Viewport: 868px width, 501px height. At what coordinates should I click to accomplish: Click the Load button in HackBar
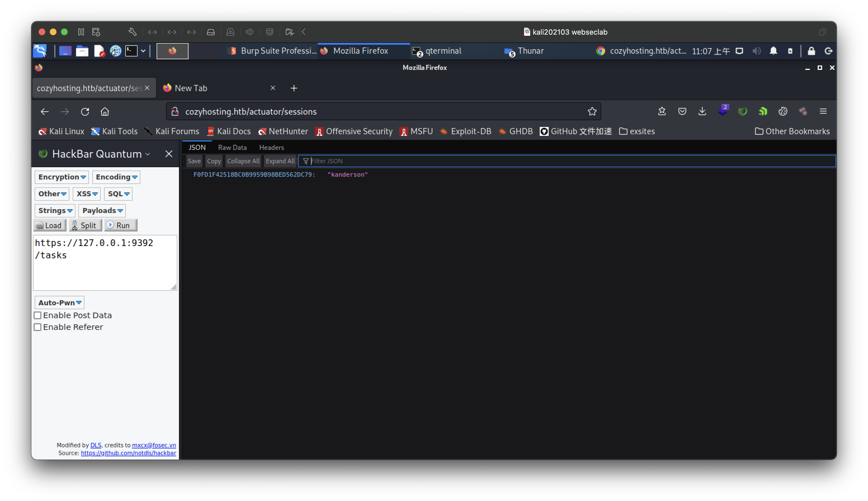49,225
